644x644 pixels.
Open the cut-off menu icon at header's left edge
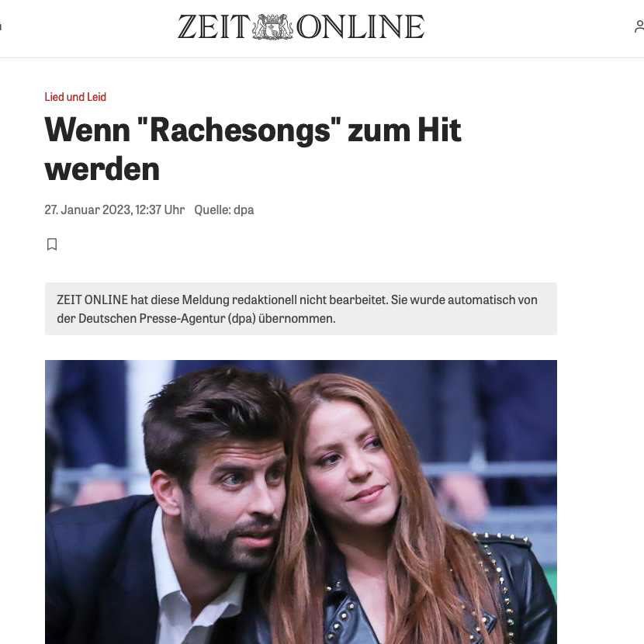pos(1,26)
